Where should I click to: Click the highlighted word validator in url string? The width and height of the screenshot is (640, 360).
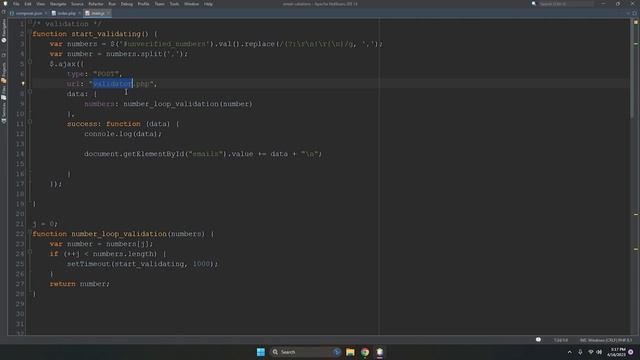[x=113, y=84]
